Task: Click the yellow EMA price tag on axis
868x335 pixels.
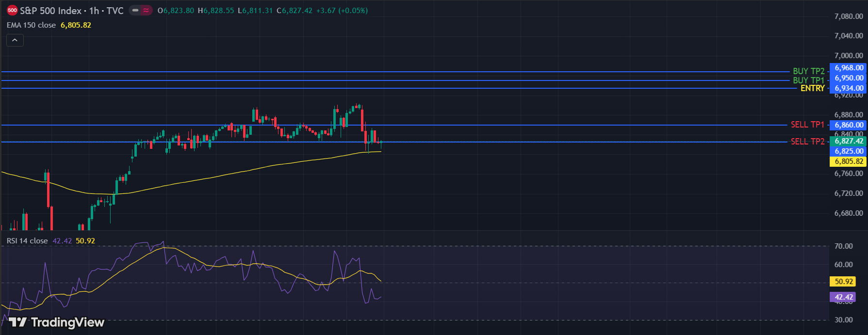Action: 849,161
